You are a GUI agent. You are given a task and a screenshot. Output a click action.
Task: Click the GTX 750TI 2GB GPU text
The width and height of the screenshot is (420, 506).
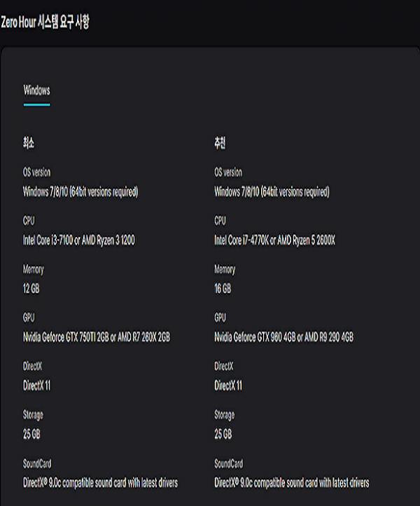click(x=97, y=337)
